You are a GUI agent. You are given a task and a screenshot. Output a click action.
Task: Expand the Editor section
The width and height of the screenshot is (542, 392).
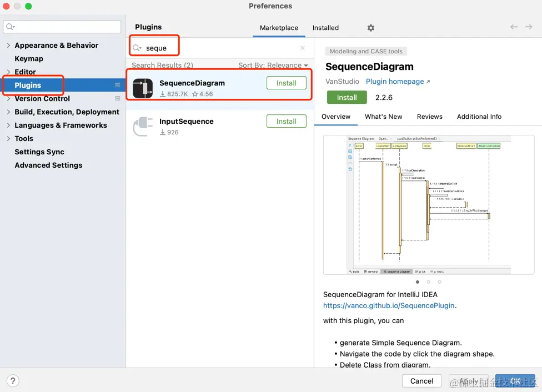(x=8, y=72)
